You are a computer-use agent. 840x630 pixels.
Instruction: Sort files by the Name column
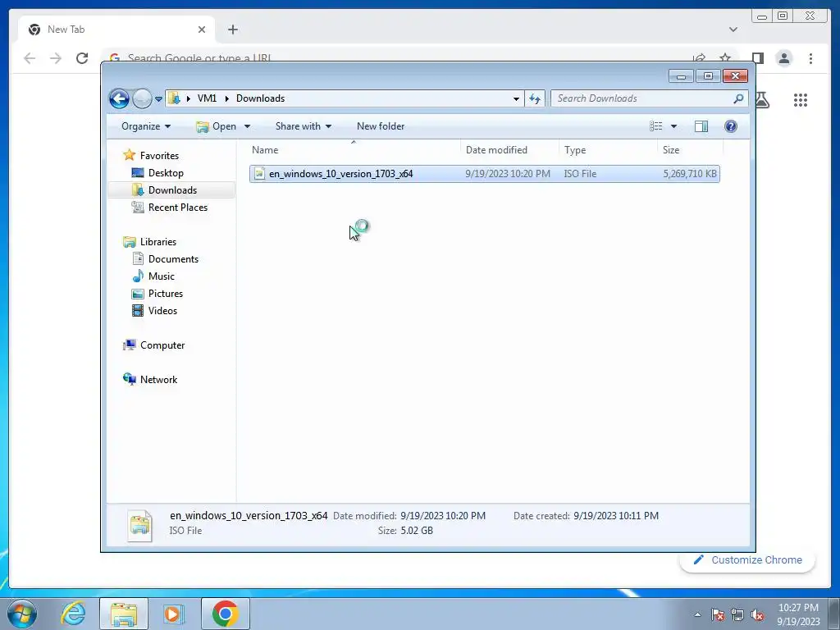[354, 150]
